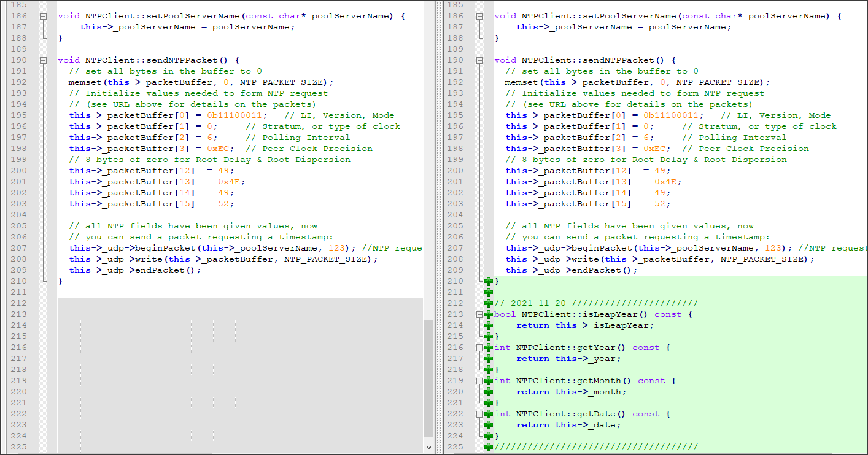Viewport: 868px width, 455px height.
Task: Click the memset line in the left pane
Action: coord(201,82)
